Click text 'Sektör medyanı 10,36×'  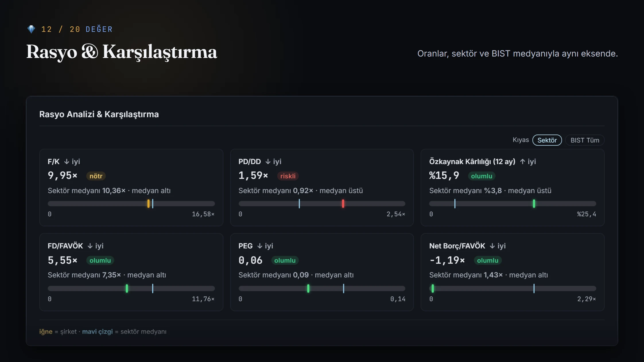87,191
